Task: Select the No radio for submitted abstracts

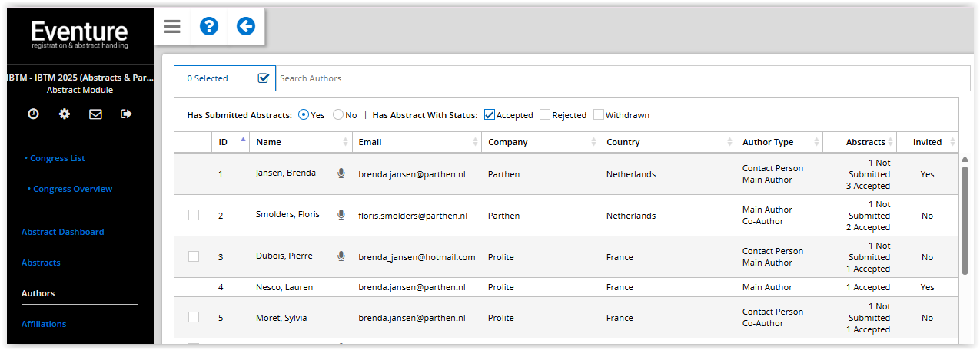Action: (x=338, y=115)
